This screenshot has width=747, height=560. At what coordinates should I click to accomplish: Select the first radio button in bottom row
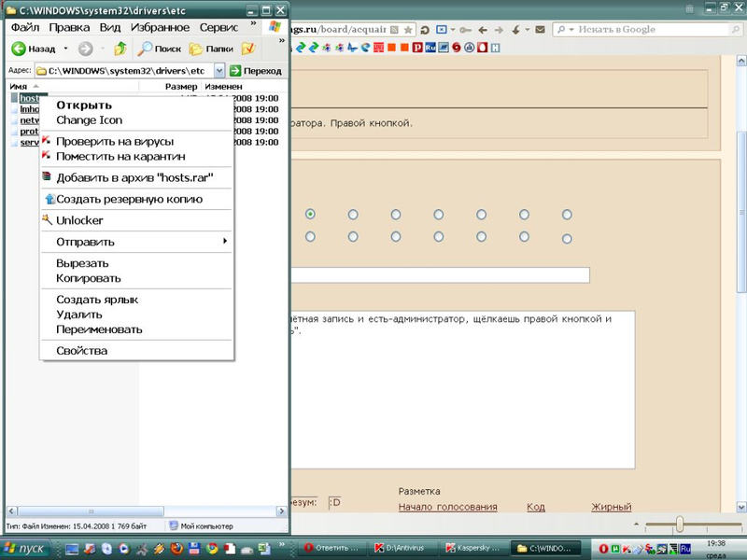click(x=310, y=237)
